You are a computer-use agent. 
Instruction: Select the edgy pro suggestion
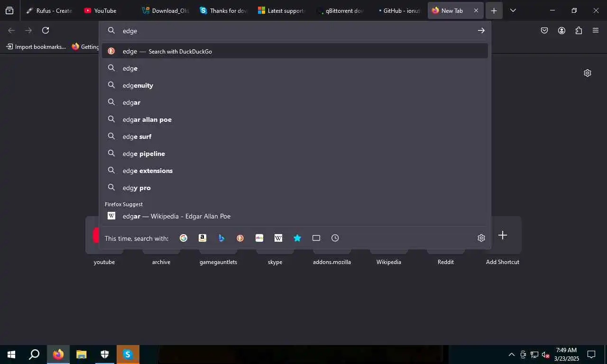tap(295, 188)
